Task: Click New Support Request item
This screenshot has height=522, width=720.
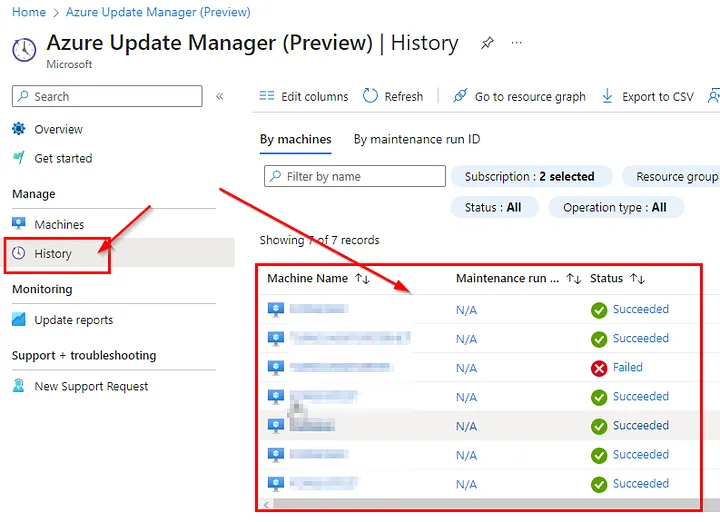Action: 91,386
